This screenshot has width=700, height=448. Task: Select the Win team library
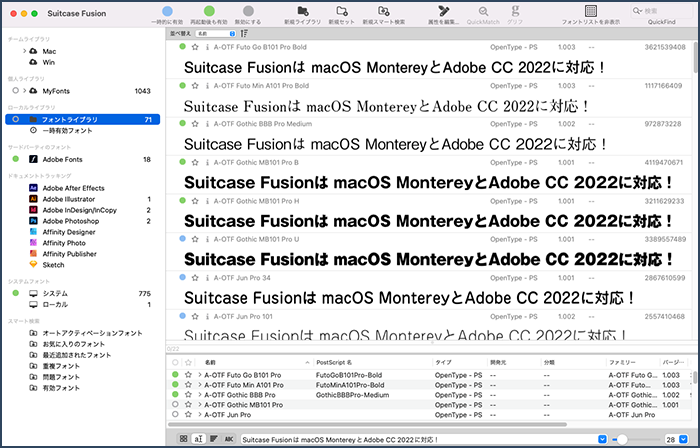click(49, 62)
